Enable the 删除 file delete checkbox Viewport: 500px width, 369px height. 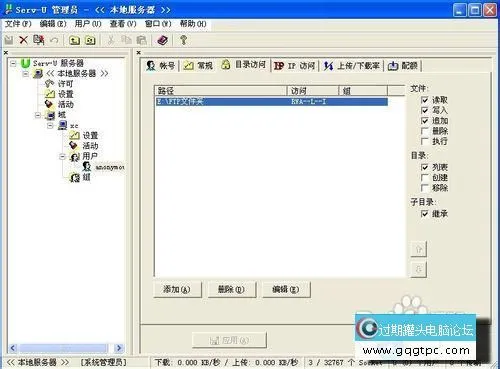coord(425,131)
